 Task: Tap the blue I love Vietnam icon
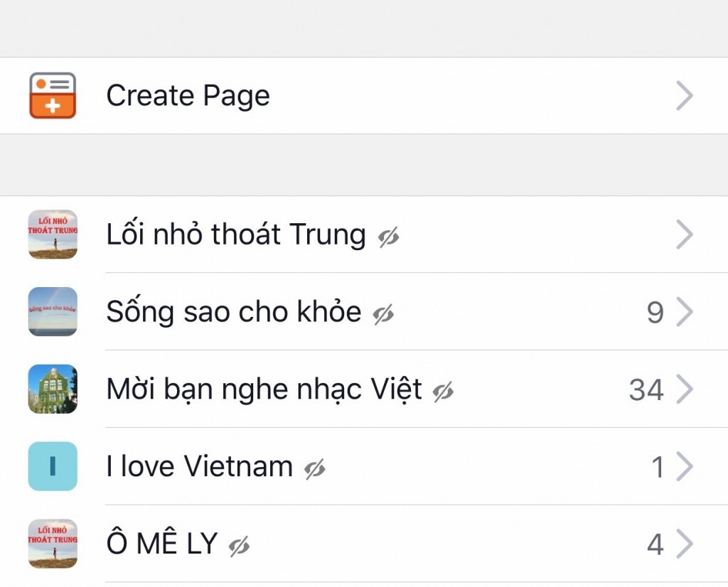click(53, 466)
